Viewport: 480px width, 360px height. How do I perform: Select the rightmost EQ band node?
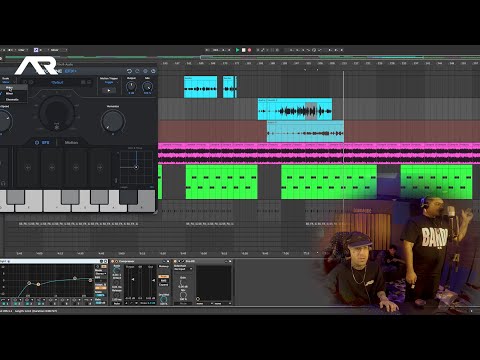click(90, 280)
